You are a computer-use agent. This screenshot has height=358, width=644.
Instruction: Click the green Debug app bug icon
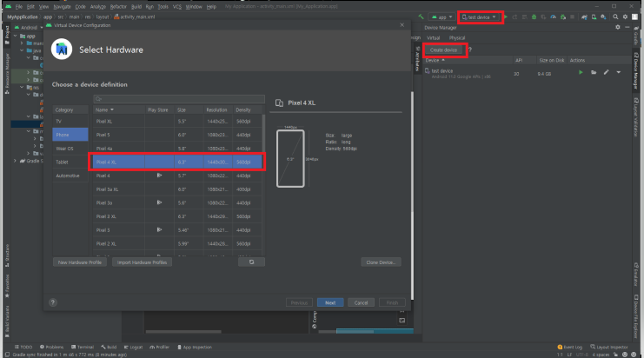[534, 17]
